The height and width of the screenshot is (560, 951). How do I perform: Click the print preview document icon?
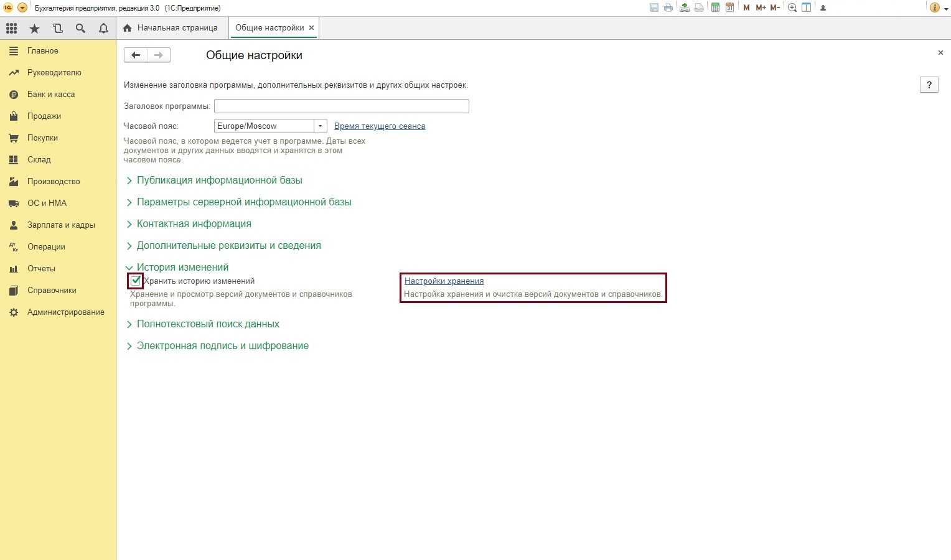[x=699, y=7]
